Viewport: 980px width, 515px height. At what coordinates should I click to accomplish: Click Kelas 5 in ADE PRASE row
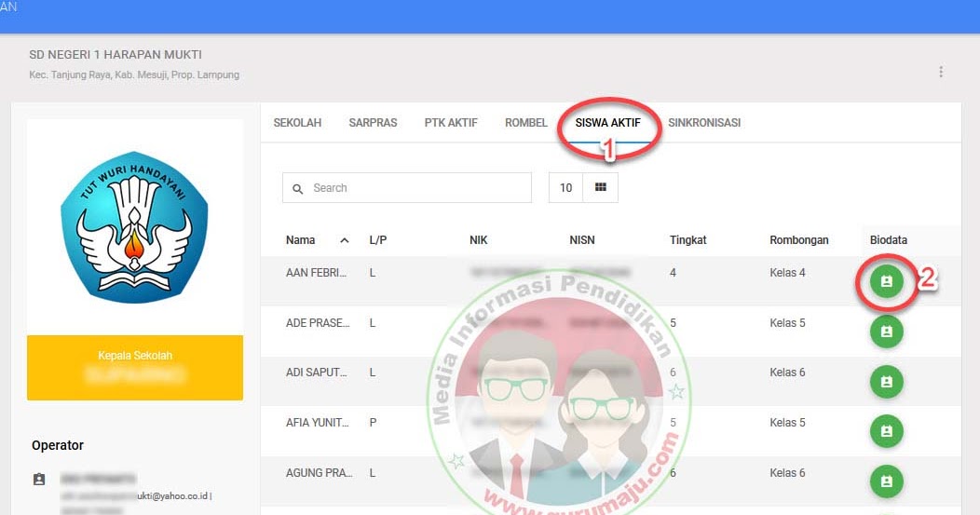click(787, 322)
